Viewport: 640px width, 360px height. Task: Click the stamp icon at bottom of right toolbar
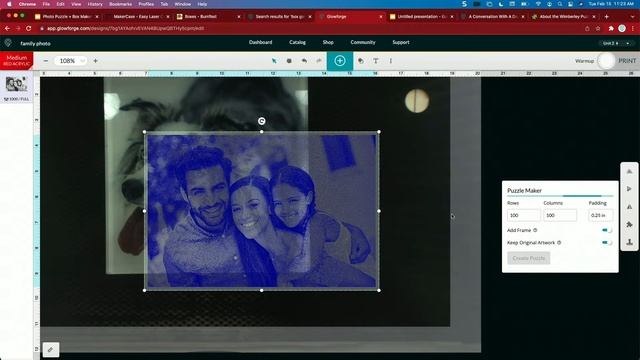pos(629,242)
